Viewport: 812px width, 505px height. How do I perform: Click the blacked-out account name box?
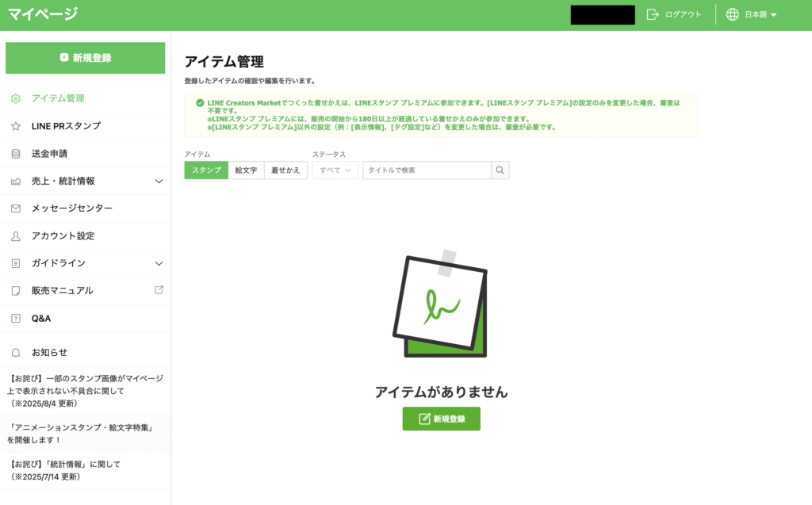click(x=603, y=15)
